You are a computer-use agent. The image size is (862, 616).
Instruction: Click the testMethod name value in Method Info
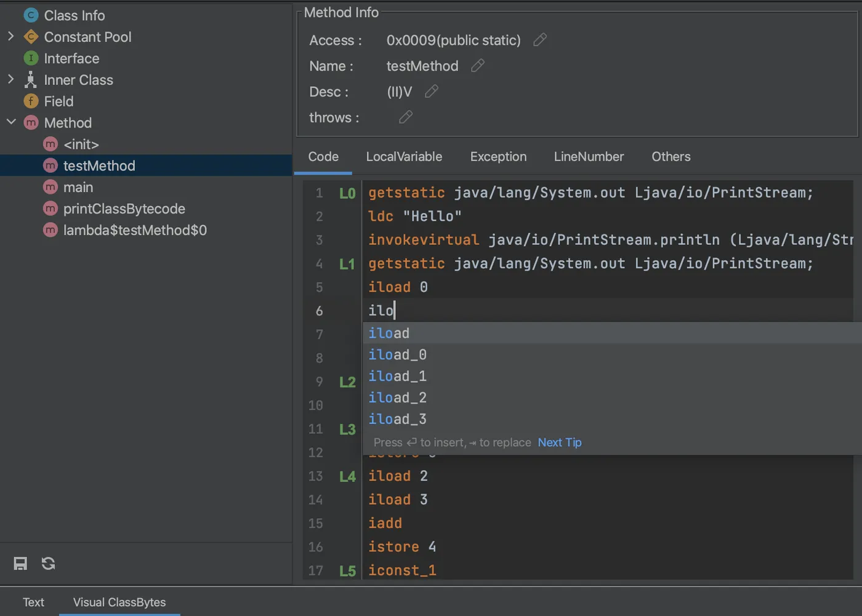[x=422, y=66]
